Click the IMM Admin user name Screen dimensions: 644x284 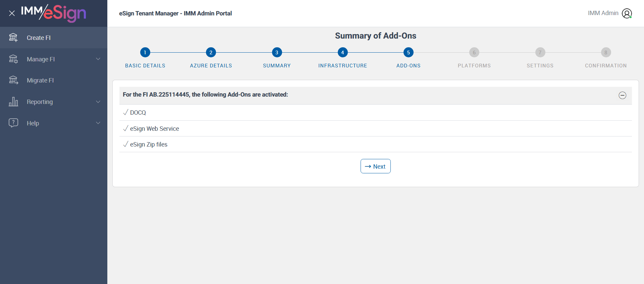(603, 13)
